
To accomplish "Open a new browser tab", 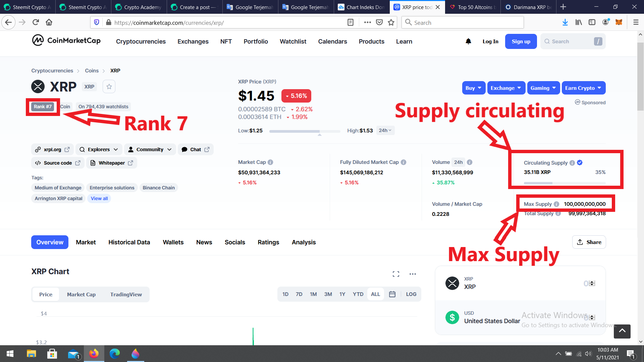I will [x=563, y=7].
